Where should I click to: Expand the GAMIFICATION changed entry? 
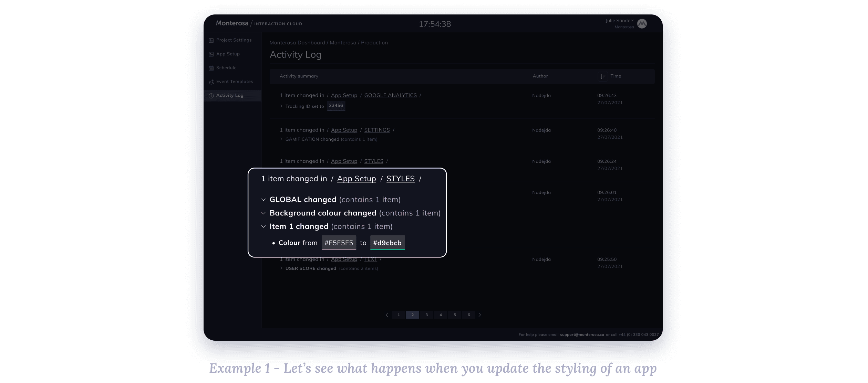point(281,139)
